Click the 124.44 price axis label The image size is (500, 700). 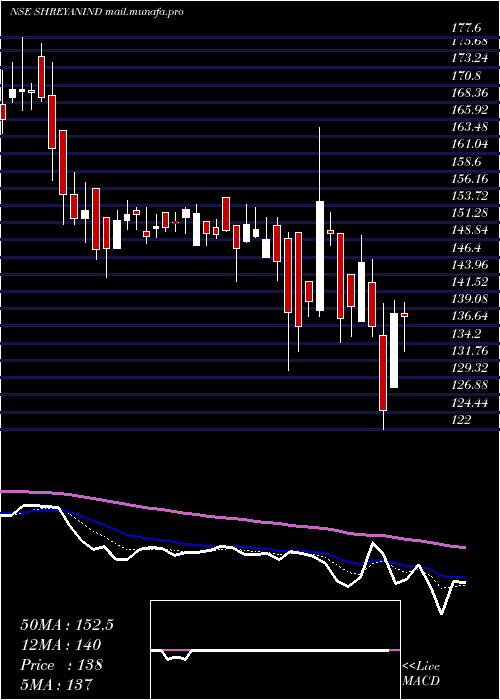click(x=469, y=402)
